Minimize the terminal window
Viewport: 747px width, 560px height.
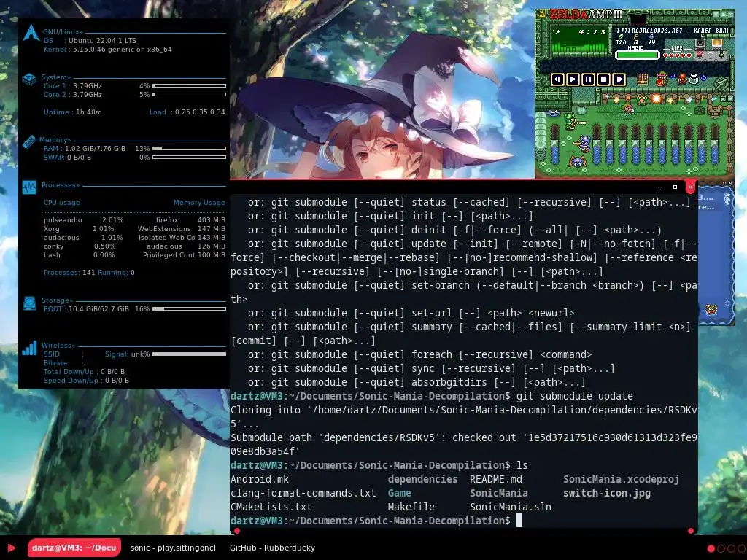pyautogui.click(x=659, y=187)
